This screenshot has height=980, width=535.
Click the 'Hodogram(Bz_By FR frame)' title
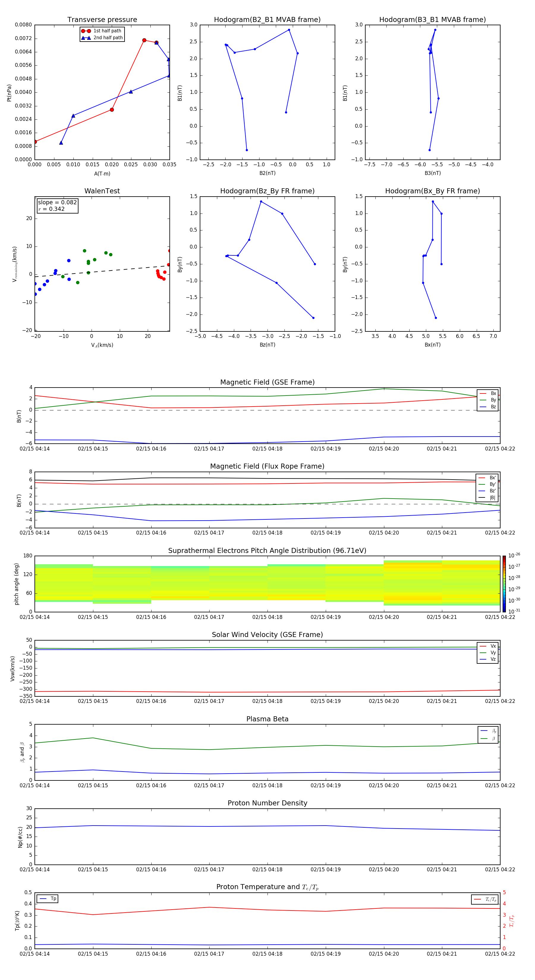click(x=267, y=191)
